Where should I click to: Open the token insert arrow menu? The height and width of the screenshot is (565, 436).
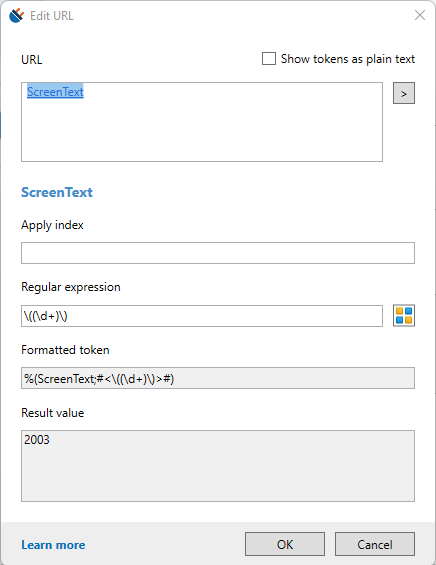click(404, 93)
